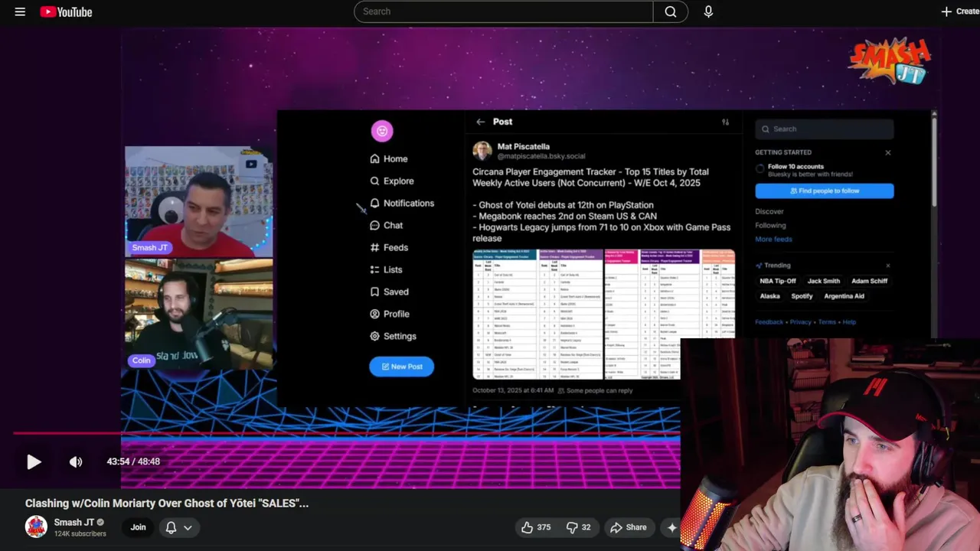Toggle the notification bell for Smash JT
This screenshot has width=980, height=551.
coord(171,527)
